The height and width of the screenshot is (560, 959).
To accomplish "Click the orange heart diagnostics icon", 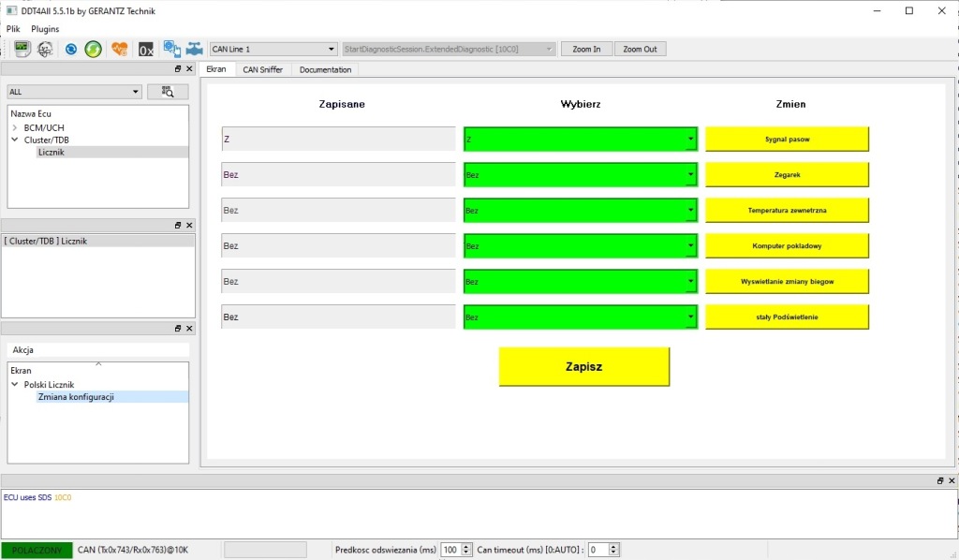I will click(x=119, y=49).
